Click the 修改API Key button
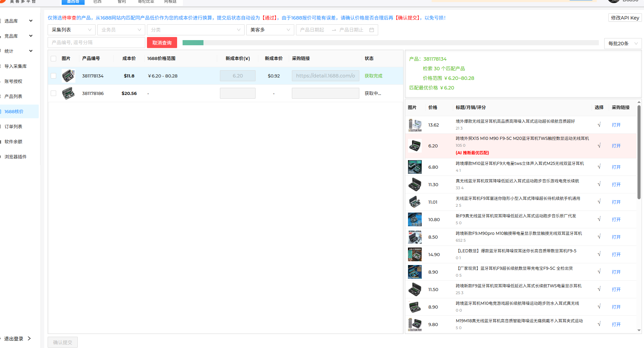 (625, 18)
